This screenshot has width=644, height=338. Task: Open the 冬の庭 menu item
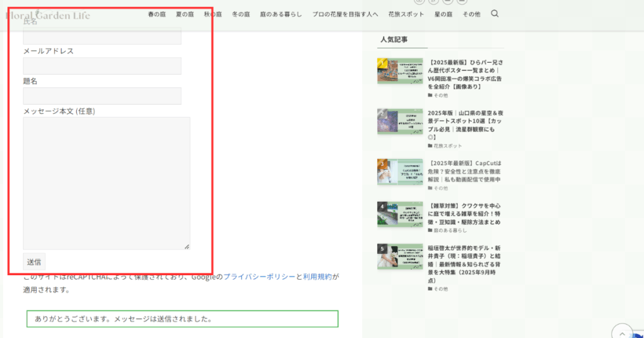click(241, 14)
